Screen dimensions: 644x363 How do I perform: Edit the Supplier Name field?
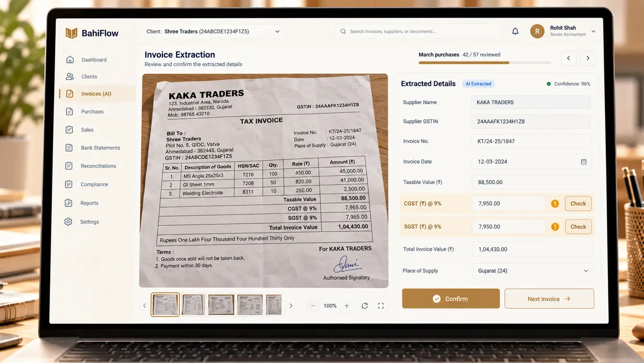[x=531, y=102]
